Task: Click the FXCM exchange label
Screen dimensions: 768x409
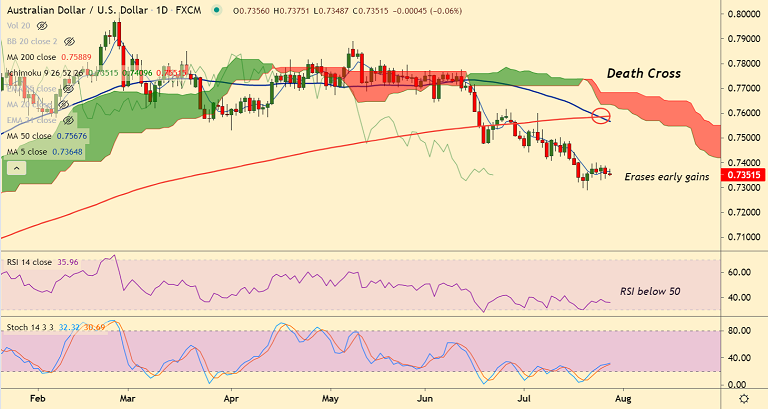Action: point(188,10)
